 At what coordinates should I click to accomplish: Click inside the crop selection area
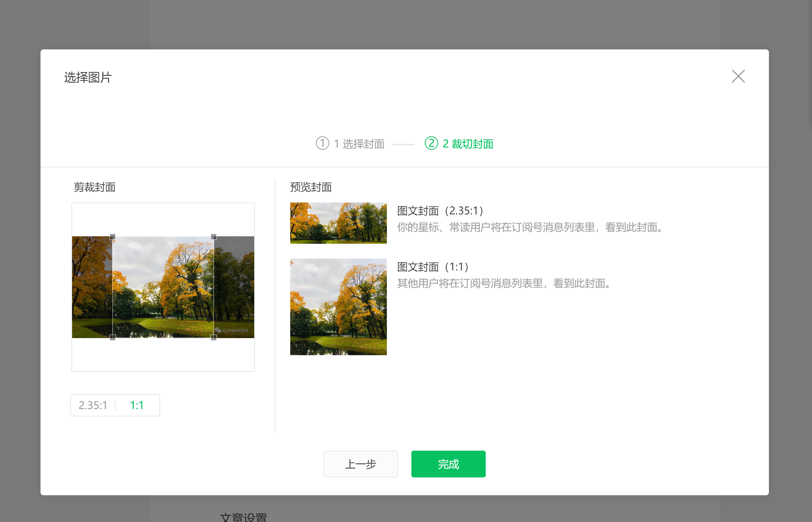point(163,287)
